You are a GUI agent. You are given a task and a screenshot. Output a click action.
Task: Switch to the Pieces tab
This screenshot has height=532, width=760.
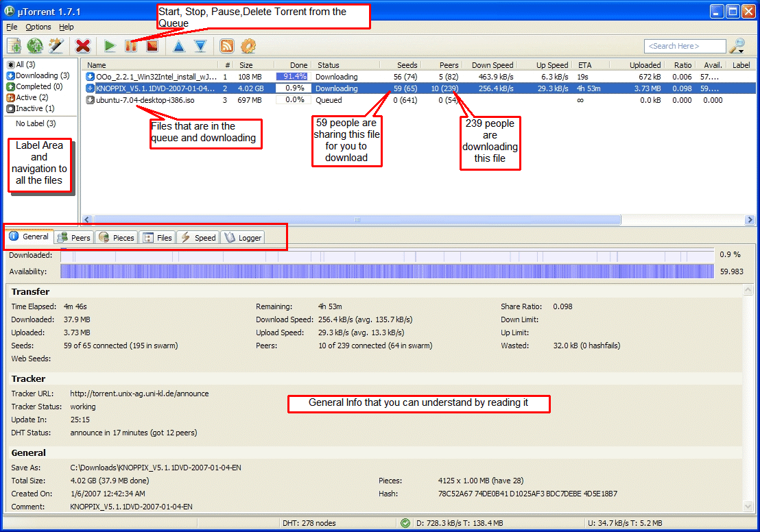117,237
